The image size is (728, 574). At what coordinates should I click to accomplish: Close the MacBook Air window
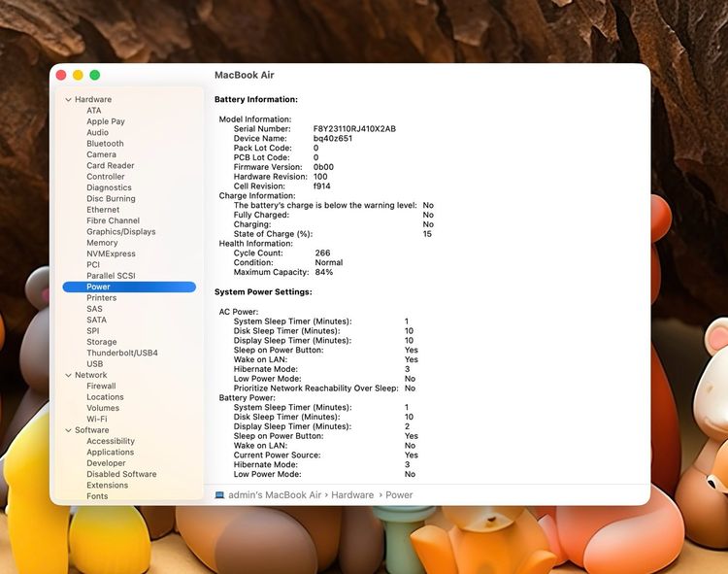pyautogui.click(x=61, y=75)
